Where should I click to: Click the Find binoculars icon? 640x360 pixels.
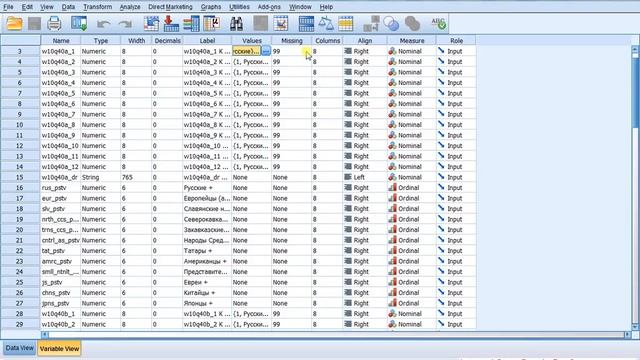pyautogui.click(x=236, y=24)
